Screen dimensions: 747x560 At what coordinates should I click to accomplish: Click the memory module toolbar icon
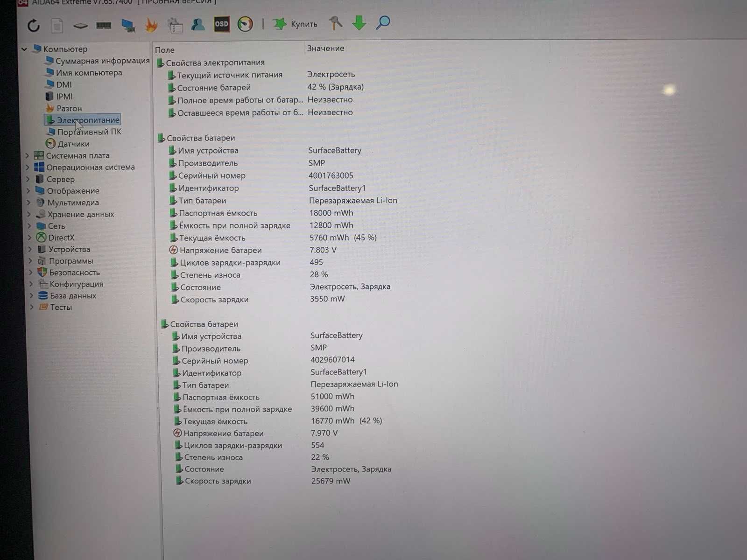click(x=104, y=25)
